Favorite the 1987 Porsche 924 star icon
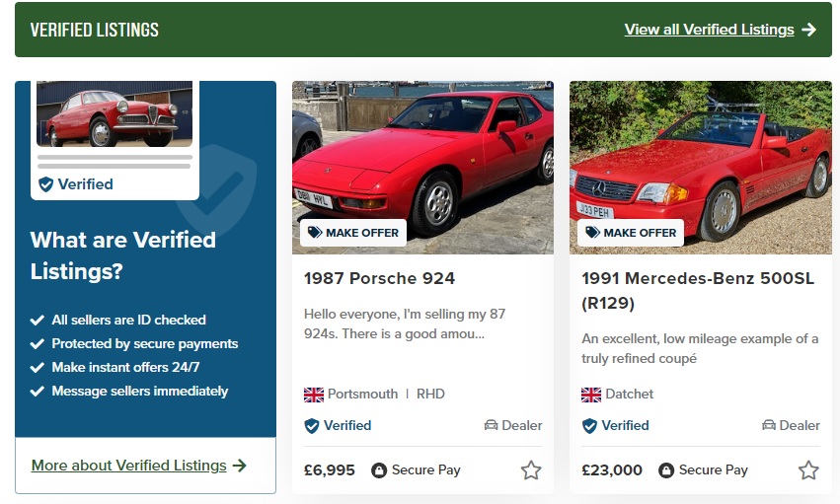Image resolution: width=840 pixels, height=504 pixels. 531,470
